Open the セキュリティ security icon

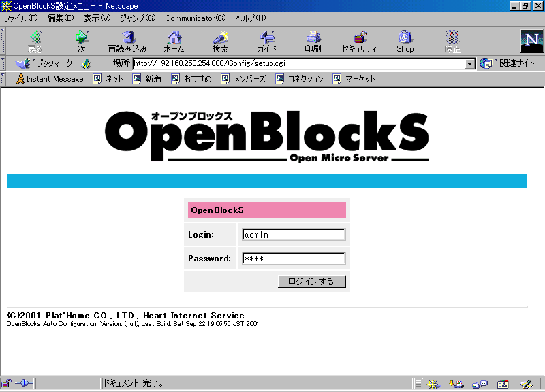pos(359,41)
